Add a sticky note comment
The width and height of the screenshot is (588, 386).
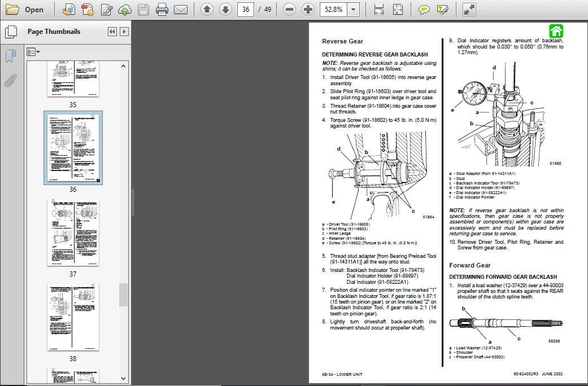424,10
